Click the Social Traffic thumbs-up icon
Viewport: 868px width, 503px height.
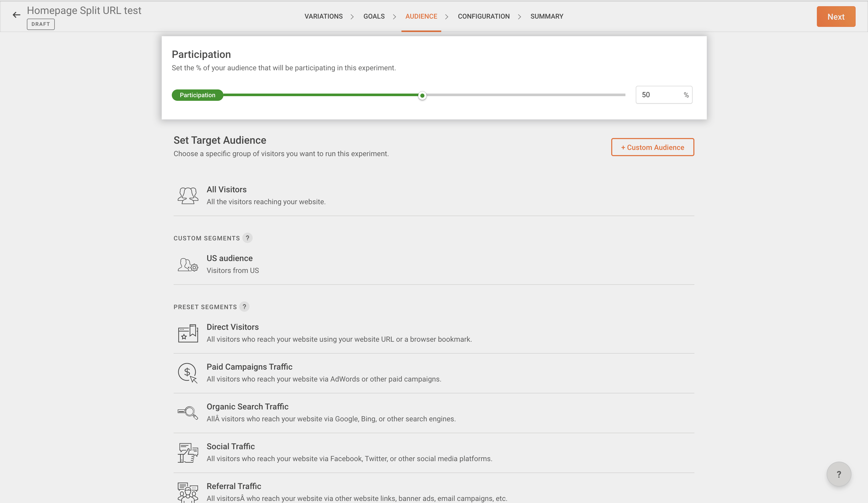(x=188, y=452)
